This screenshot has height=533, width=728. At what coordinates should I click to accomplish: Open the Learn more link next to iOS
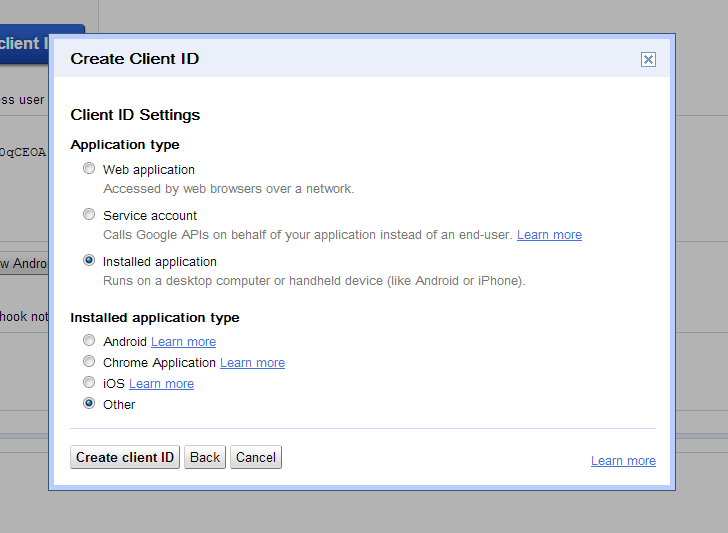pyautogui.click(x=161, y=384)
